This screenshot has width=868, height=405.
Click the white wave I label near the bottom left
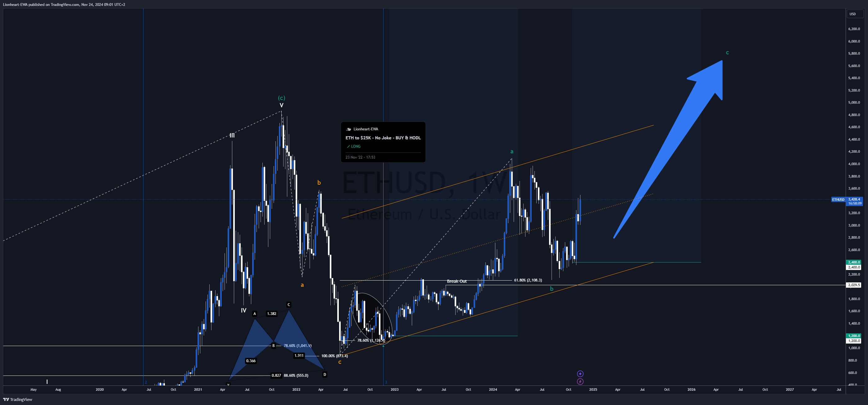pos(47,381)
